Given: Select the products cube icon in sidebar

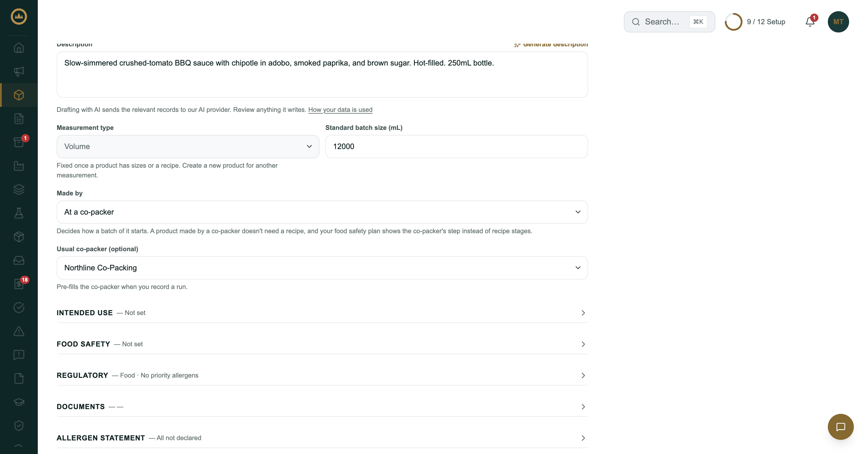Looking at the screenshot, I should point(19,95).
